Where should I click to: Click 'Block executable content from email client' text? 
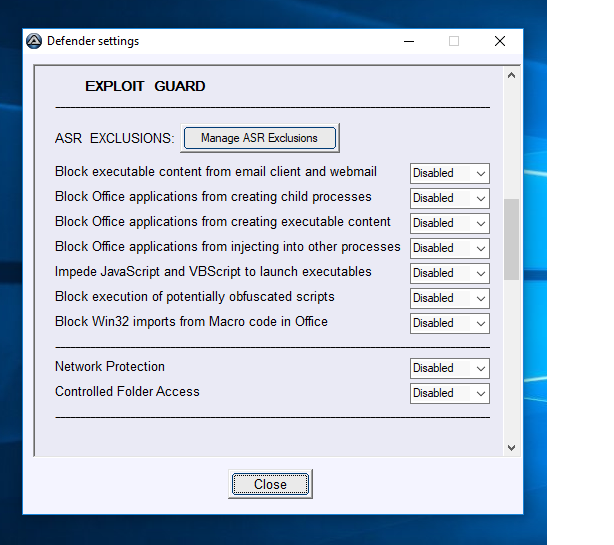(x=216, y=171)
